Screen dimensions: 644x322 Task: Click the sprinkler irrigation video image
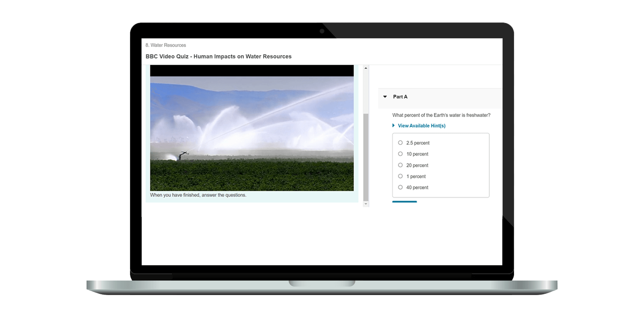click(252, 133)
